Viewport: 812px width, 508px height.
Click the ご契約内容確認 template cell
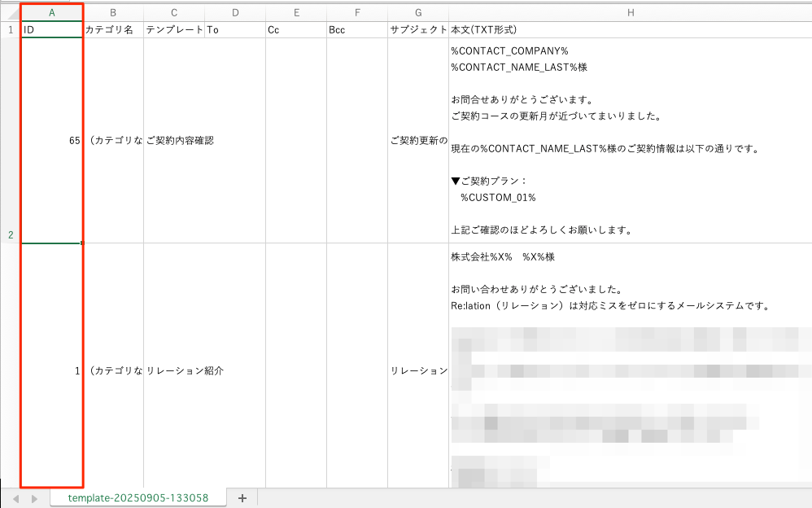[x=174, y=140]
